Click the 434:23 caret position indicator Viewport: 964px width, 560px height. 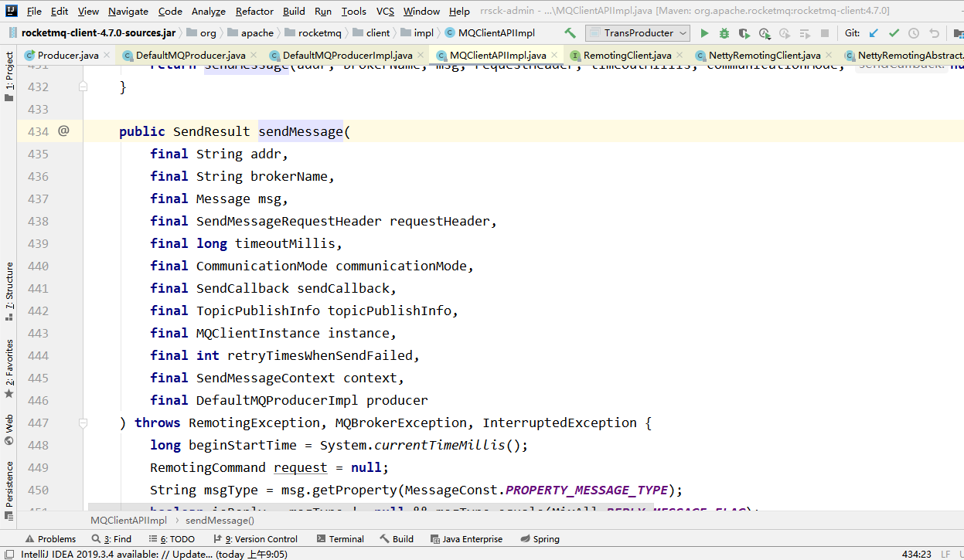click(x=916, y=554)
